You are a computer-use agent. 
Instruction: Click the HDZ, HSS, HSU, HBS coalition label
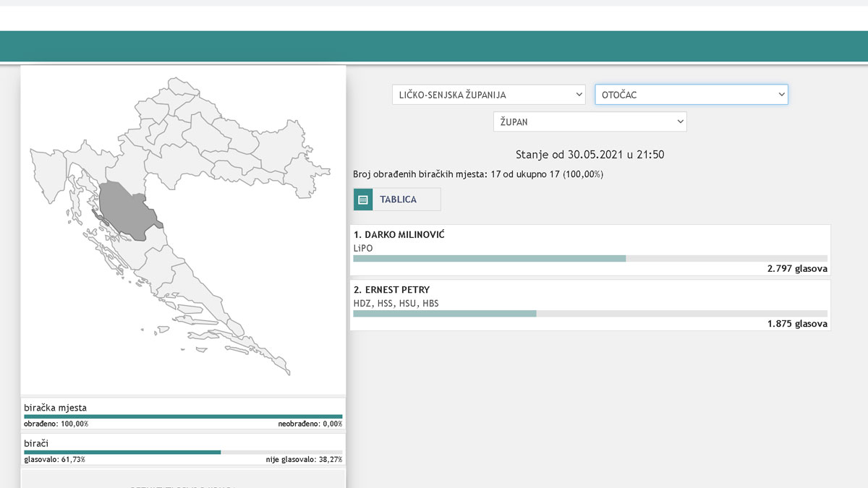pyautogui.click(x=396, y=303)
